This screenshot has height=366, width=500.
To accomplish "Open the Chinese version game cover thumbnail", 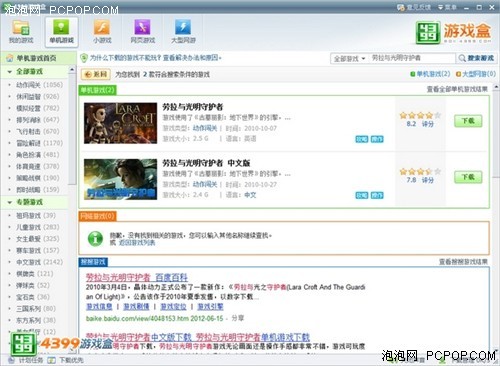I will tap(120, 179).
